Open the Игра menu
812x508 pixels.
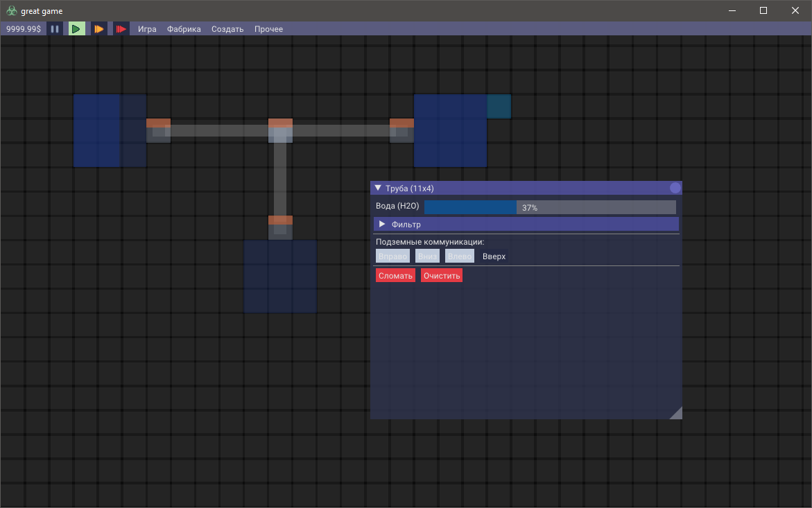coord(147,29)
